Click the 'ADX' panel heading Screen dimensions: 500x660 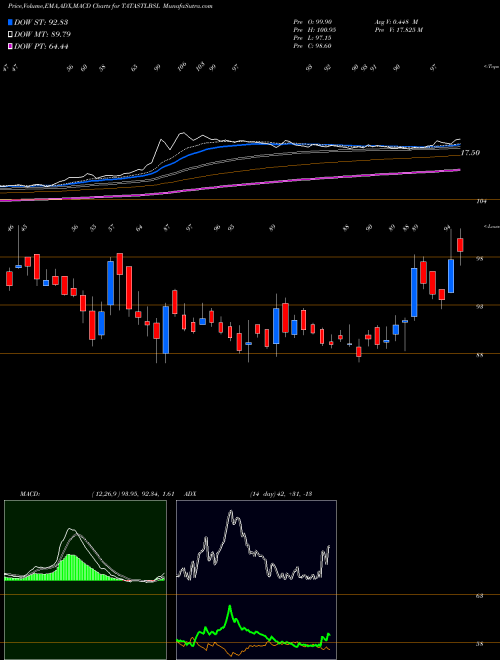tap(190, 494)
